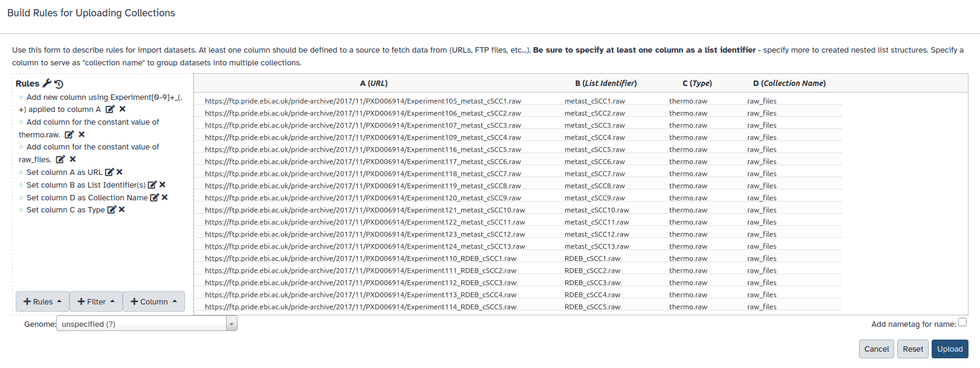The image size is (980, 368).
Task: Click the Reset button
Action: tap(912, 349)
